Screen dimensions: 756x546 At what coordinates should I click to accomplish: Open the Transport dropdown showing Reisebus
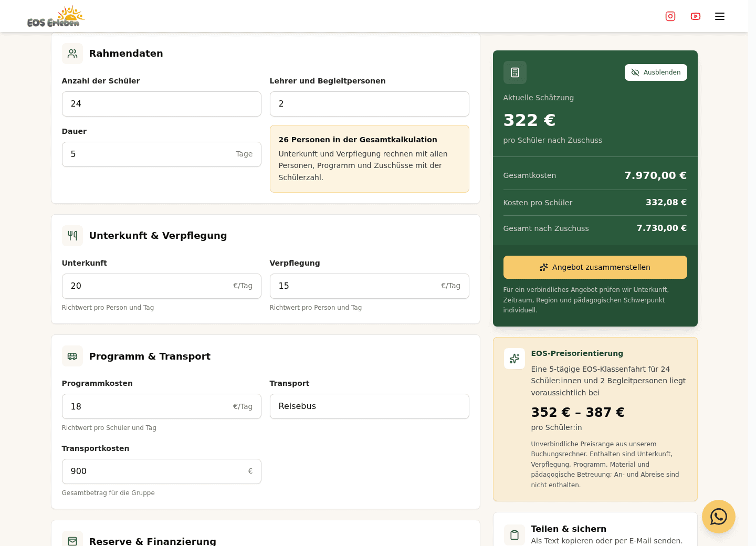pos(370,406)
